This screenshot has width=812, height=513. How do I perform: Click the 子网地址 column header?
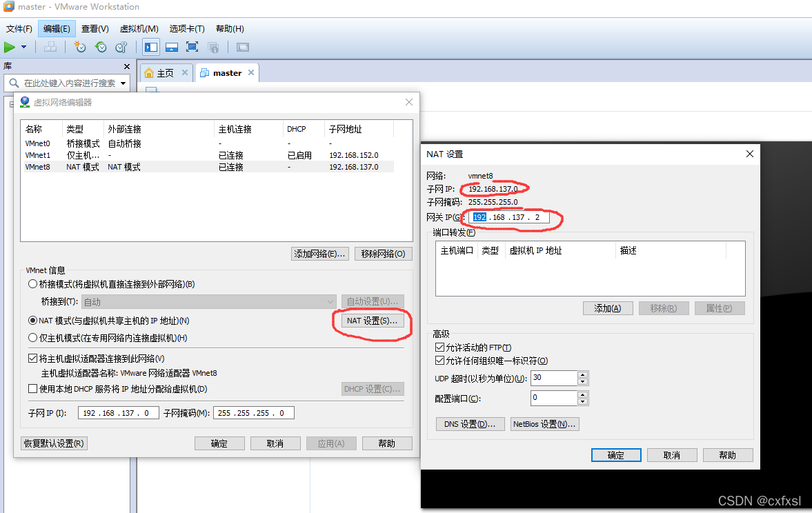[x=359, y=129]
